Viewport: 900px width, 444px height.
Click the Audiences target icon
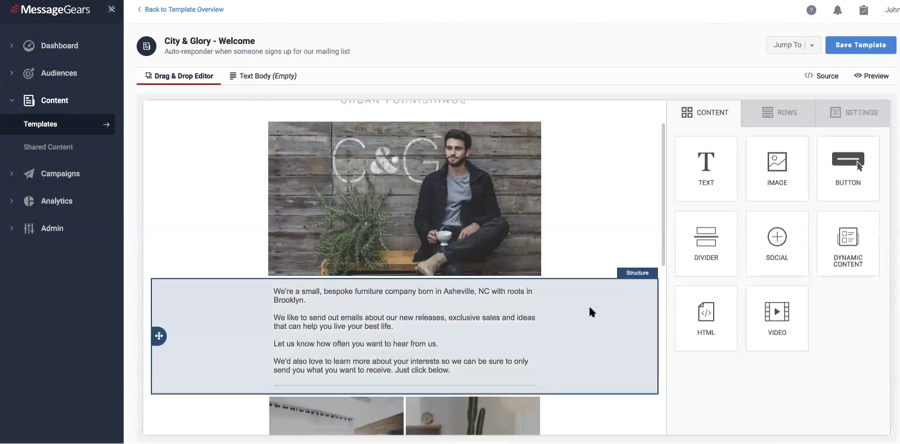tap(29, 73)
